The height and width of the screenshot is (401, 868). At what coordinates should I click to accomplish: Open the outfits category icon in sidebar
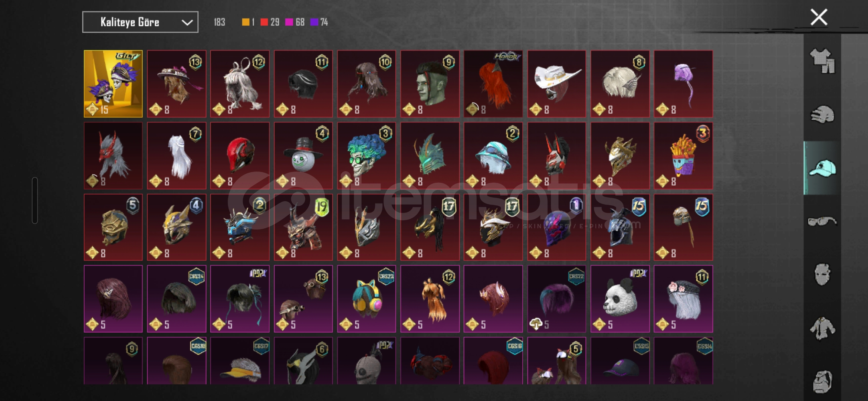click(822, 61)
